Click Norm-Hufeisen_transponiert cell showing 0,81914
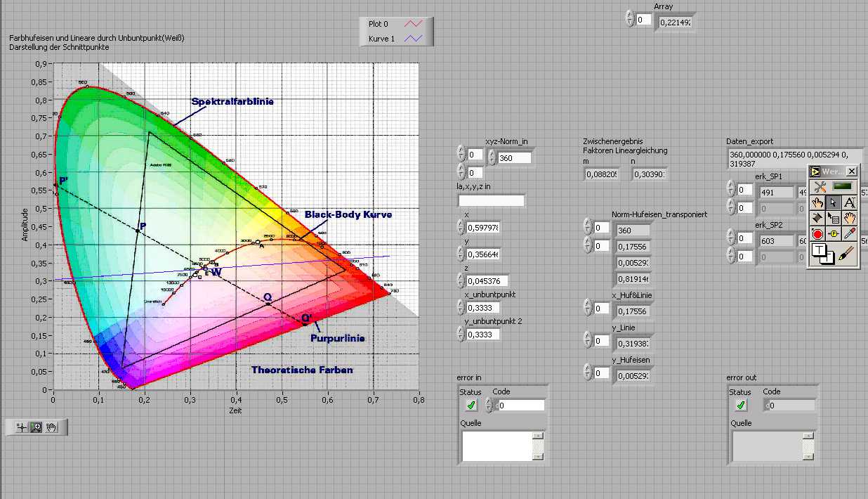868x499 pixels. (633, 278)
